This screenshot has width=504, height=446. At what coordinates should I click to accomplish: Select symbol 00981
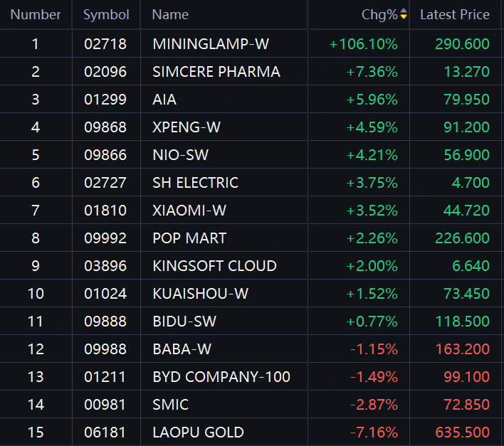tap(105, 405)
